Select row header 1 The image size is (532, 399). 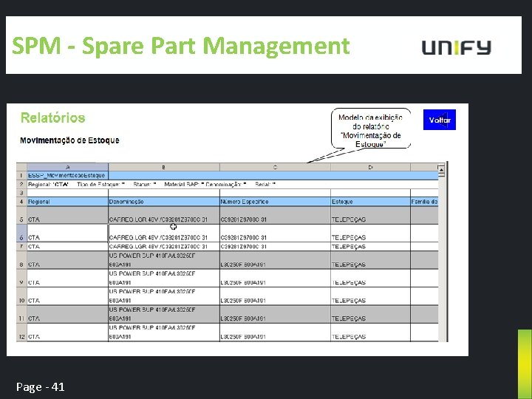(x=21, y=175)
